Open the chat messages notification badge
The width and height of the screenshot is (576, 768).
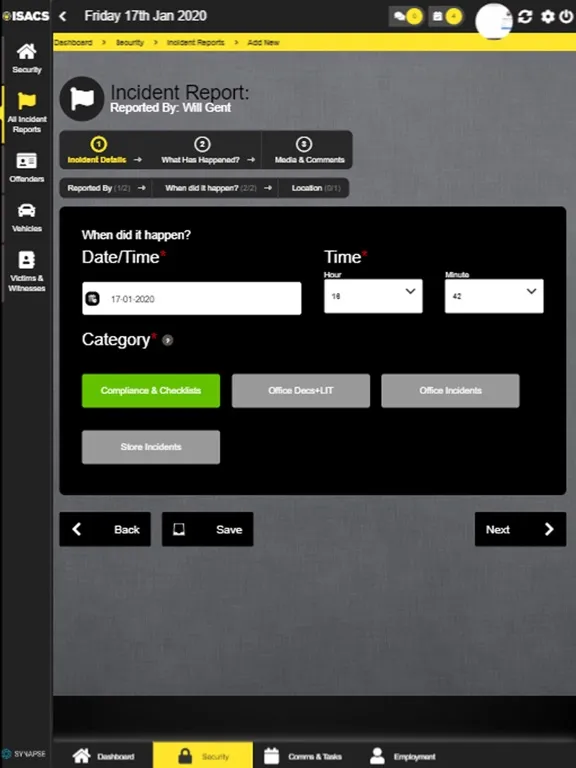pyautogui.click(x=407, y=16)
